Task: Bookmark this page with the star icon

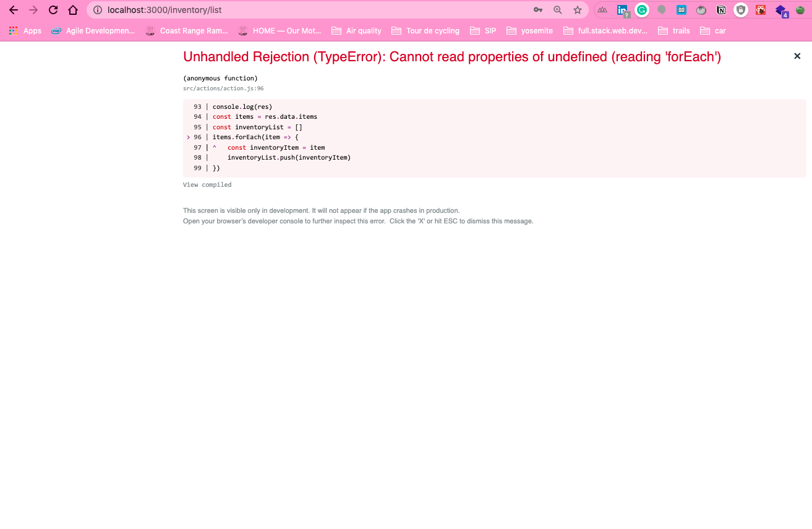Action: tap(577, 10)
